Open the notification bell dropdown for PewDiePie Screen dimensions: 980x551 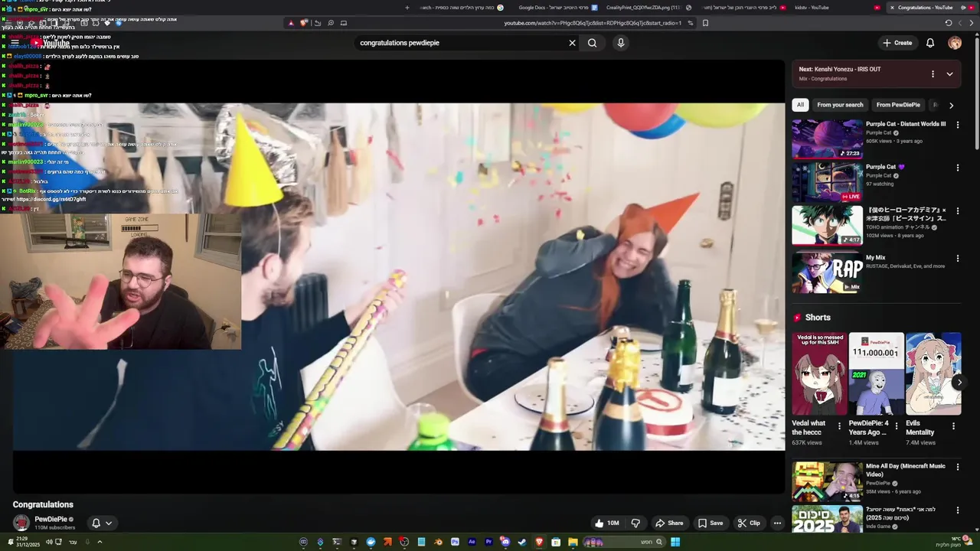pyautogui.click(x=102, y=523)
